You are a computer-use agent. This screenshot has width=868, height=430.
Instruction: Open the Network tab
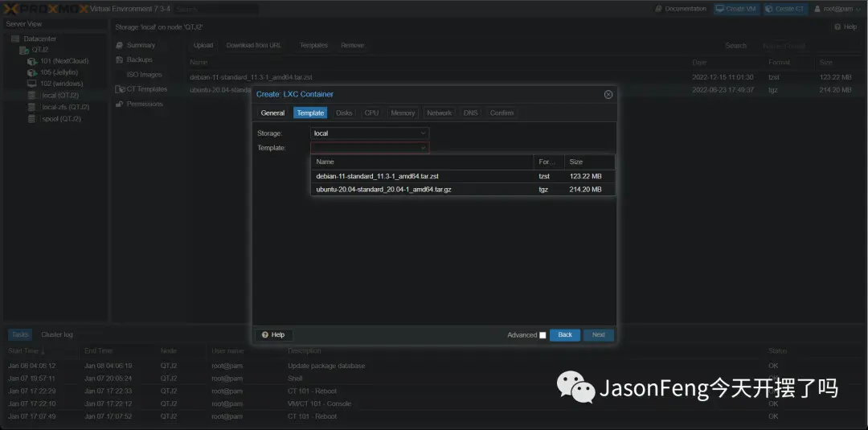pyautogui.click(x=439, y=113)
